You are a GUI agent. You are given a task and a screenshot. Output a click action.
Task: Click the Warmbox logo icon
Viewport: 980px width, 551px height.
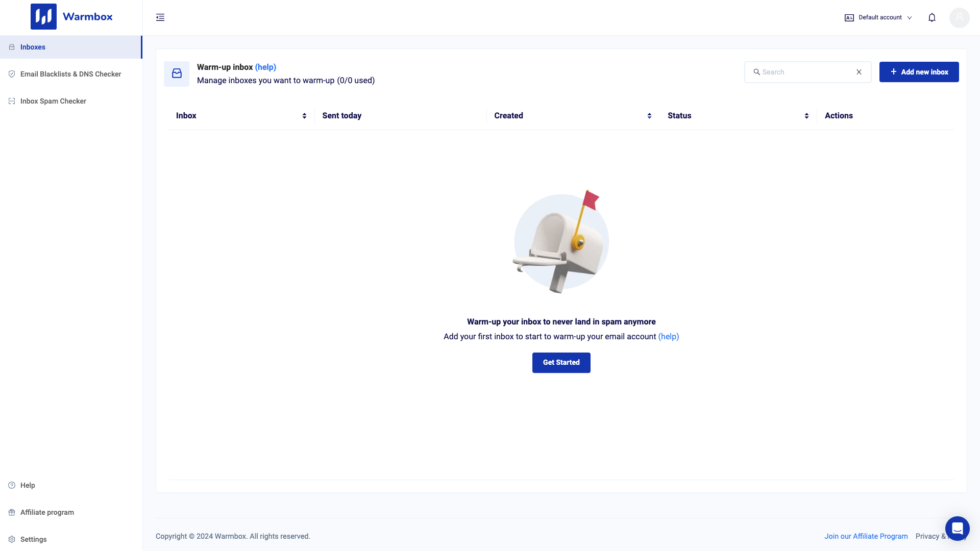click(43, 17)
